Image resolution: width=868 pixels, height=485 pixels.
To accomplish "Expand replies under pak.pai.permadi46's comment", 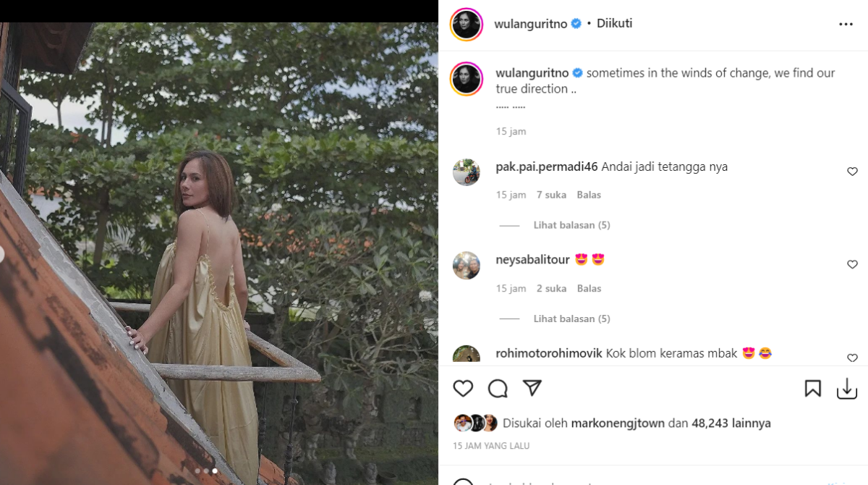I will 571,224.
